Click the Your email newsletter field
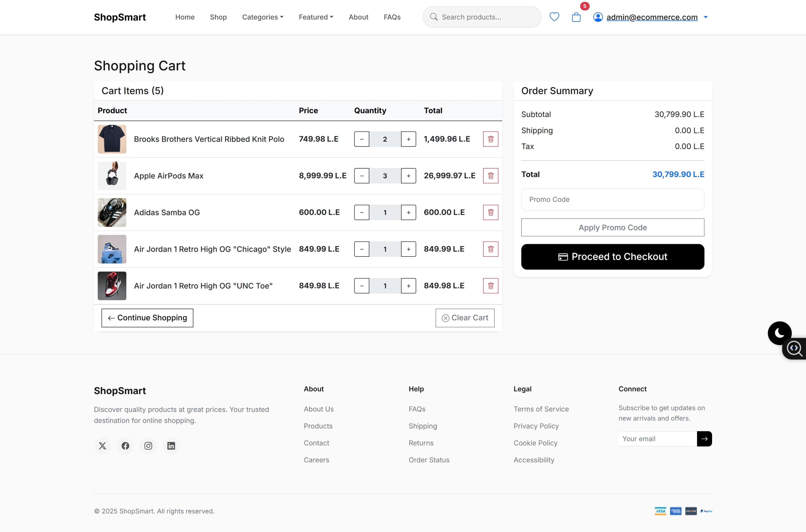Image resolution: width=806 pixels, height=532 pixels. tap(657, 439)
